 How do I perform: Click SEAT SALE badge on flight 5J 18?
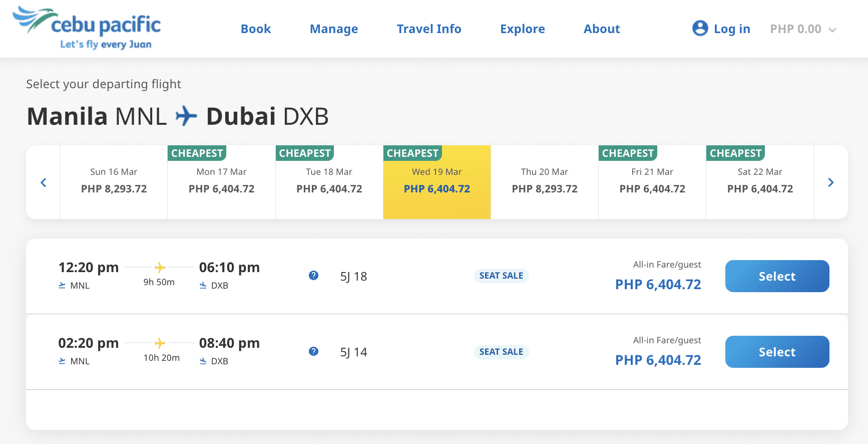501,276
